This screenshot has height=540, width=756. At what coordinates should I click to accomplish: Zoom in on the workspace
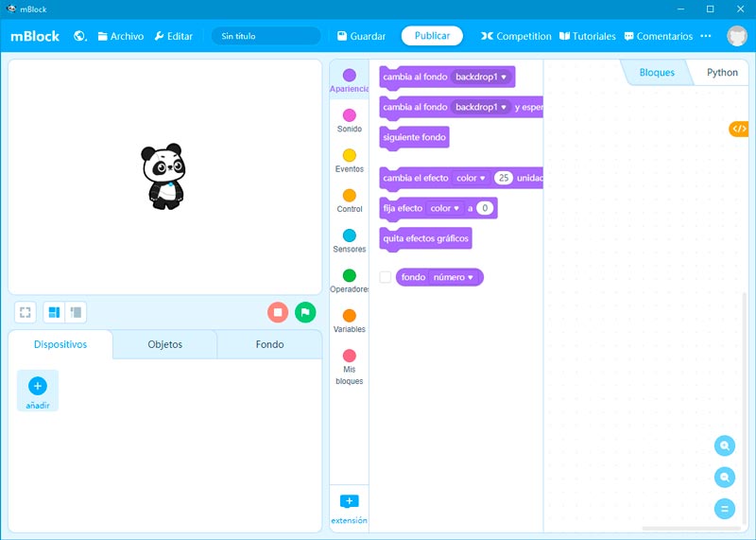pos(725,446)
